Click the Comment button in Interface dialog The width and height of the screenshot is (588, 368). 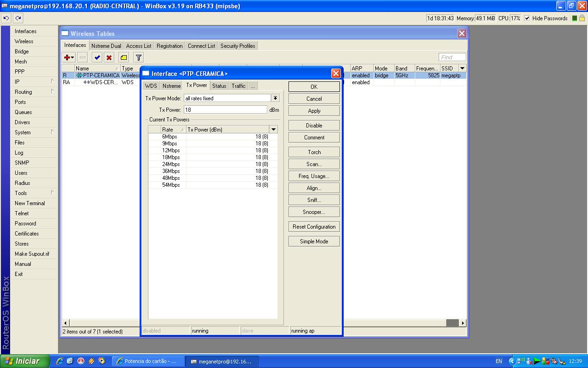[314, 138]
